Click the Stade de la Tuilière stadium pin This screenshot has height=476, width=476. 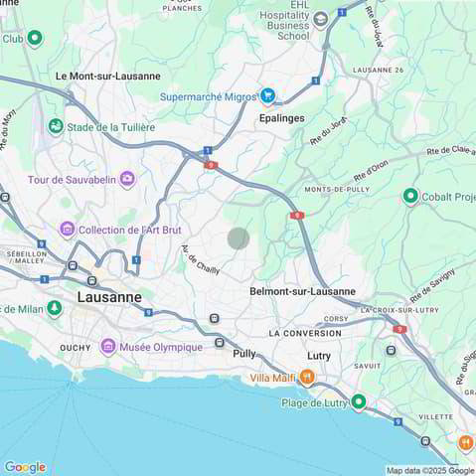56,126
